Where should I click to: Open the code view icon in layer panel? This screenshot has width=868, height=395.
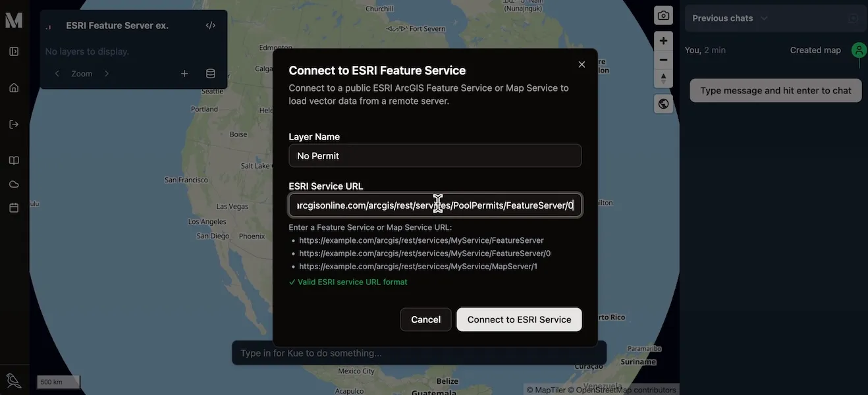click(x=211, y=26)
